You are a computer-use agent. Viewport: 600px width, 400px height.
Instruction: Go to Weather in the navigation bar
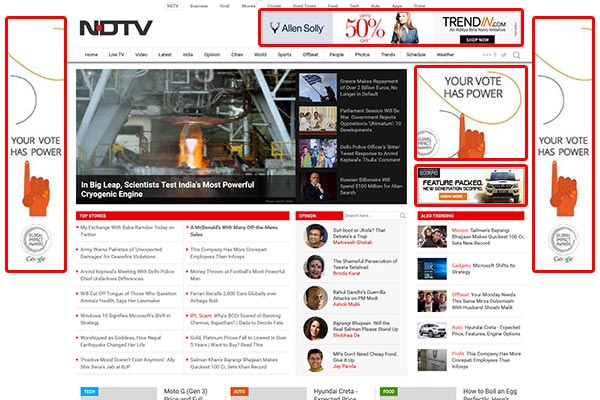[x=445, y=55]
